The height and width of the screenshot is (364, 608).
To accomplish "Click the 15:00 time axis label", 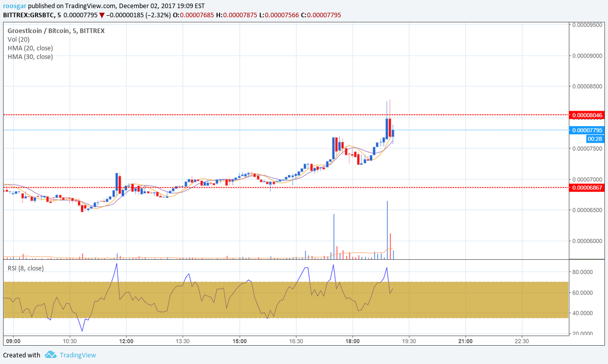I will point(239,341).
